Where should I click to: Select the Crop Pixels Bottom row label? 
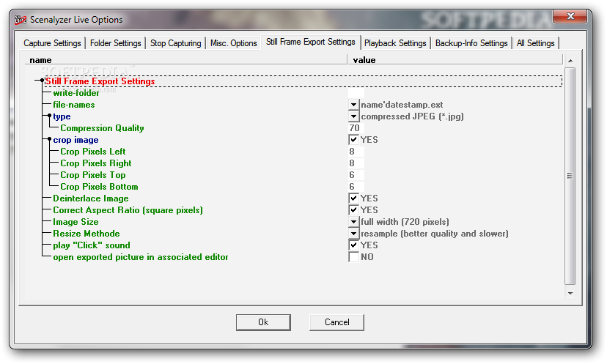click(99, 187)
